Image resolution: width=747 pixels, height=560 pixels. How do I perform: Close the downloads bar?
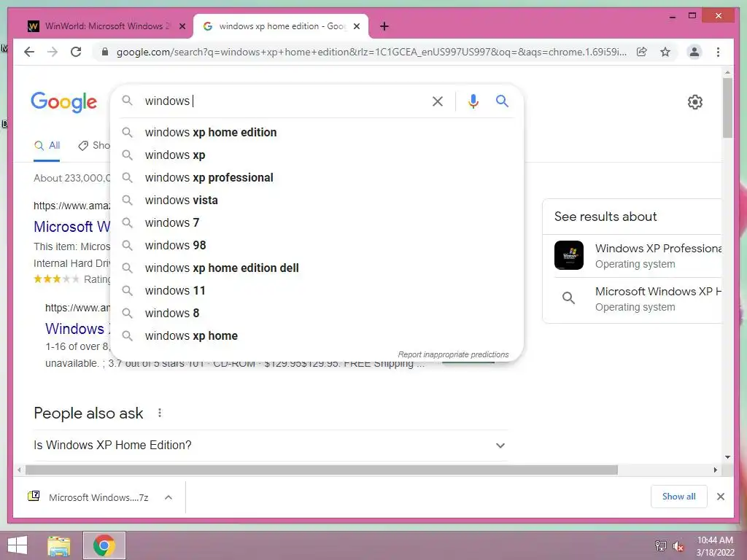click(x=720, y=497)
